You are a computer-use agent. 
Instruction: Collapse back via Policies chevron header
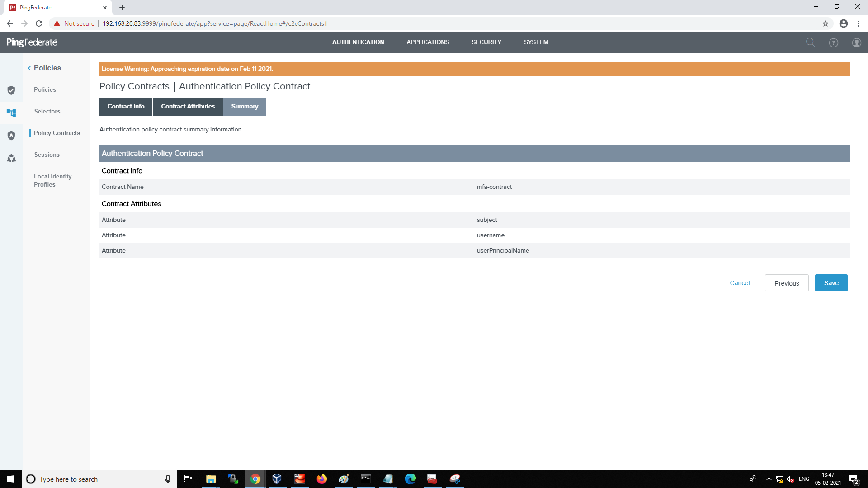click(x=44, y=68)
